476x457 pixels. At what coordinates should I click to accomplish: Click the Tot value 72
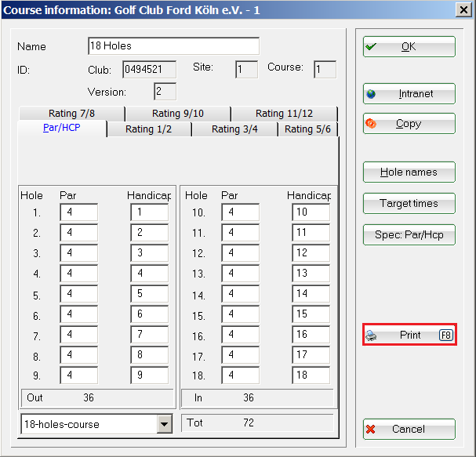coord(249,423)
